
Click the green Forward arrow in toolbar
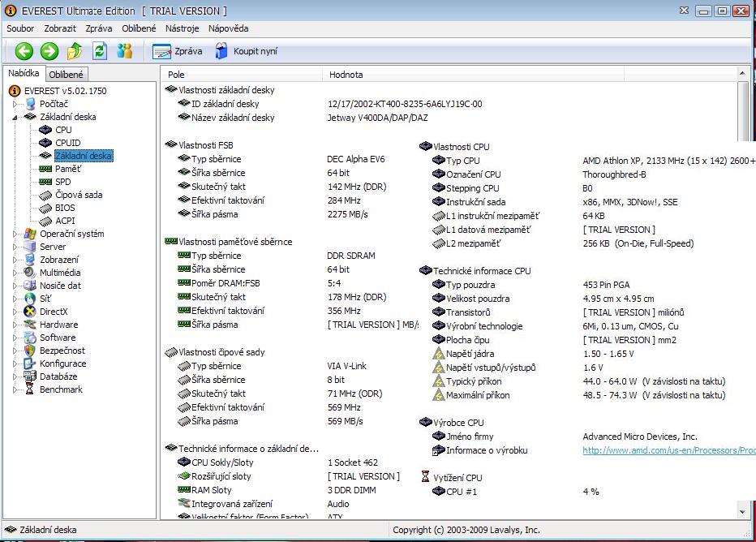point(49,51)
